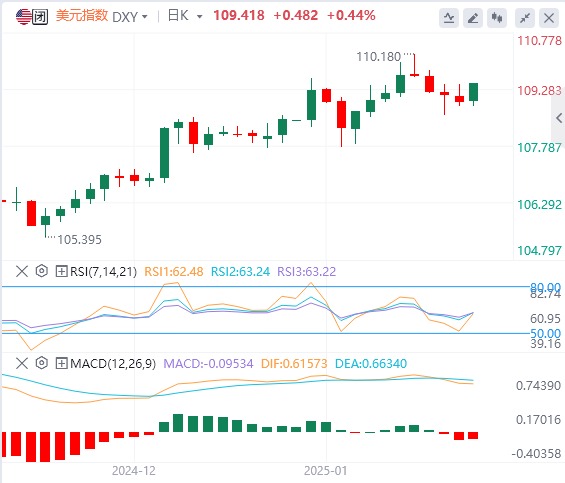Remove the MACD indicator panel
The height and width of the screenshot is (483, 565).
22,363
